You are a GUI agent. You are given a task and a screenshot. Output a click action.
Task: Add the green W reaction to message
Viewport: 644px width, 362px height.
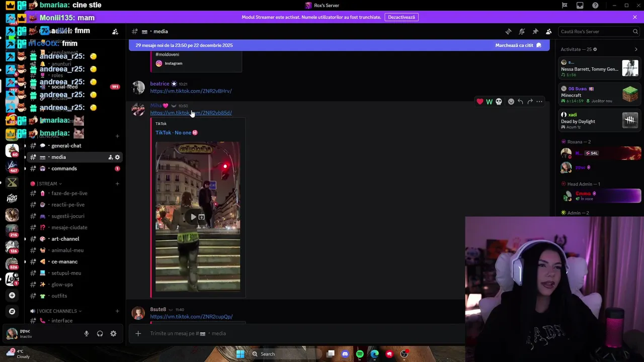pos(489,102)
